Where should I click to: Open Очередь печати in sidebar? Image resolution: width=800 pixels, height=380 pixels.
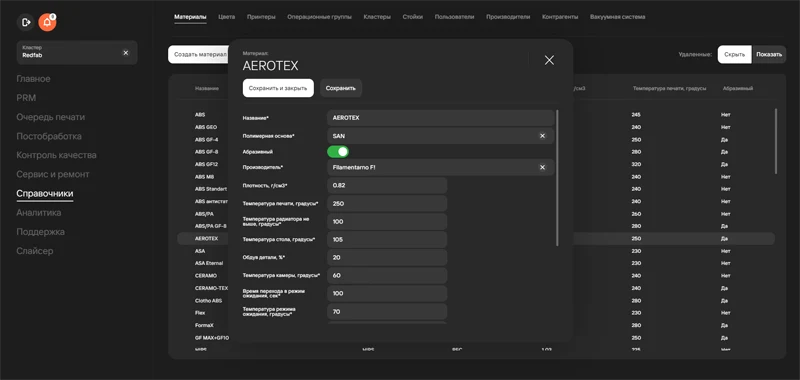click(51, 117)
